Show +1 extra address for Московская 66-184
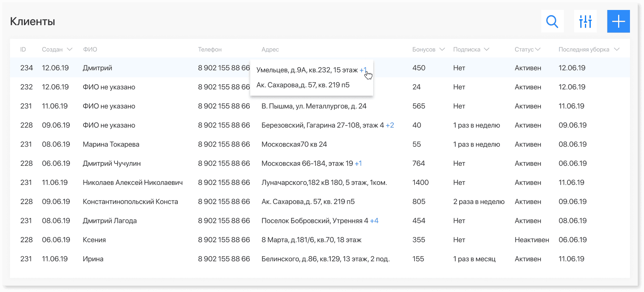The width and height of the screenshot is (644, 292). [358, 164]
